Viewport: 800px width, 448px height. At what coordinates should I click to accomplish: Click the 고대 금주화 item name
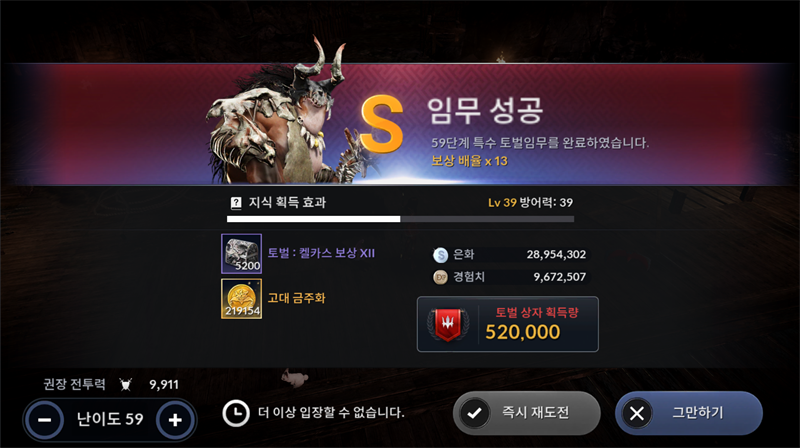click(x=296, y=298)
